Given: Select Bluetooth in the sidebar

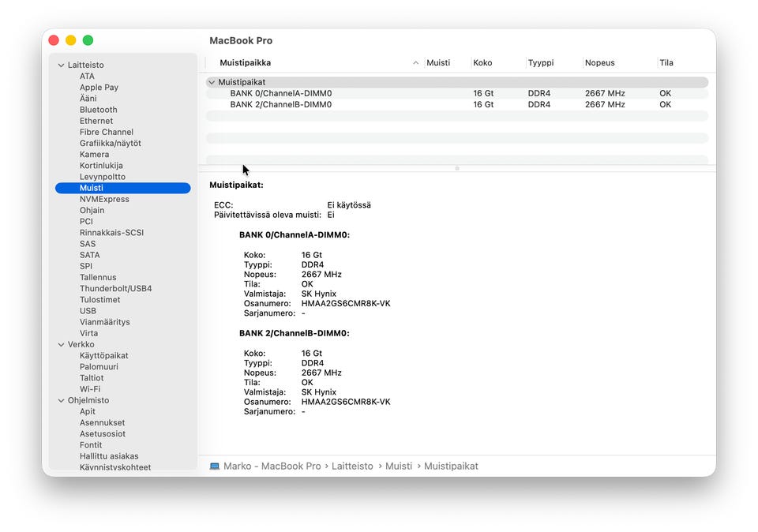Looking at the screenshot, I should click(98, 110).
